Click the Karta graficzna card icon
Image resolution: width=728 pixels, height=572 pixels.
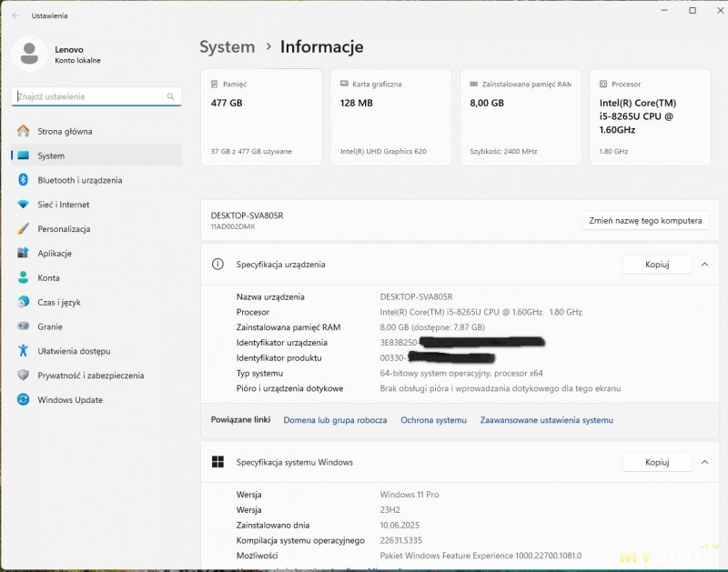(x=344, y=84)
